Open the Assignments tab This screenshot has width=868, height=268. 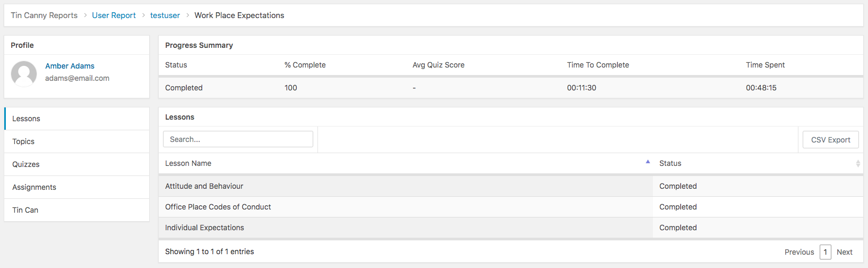coord(35,187)
